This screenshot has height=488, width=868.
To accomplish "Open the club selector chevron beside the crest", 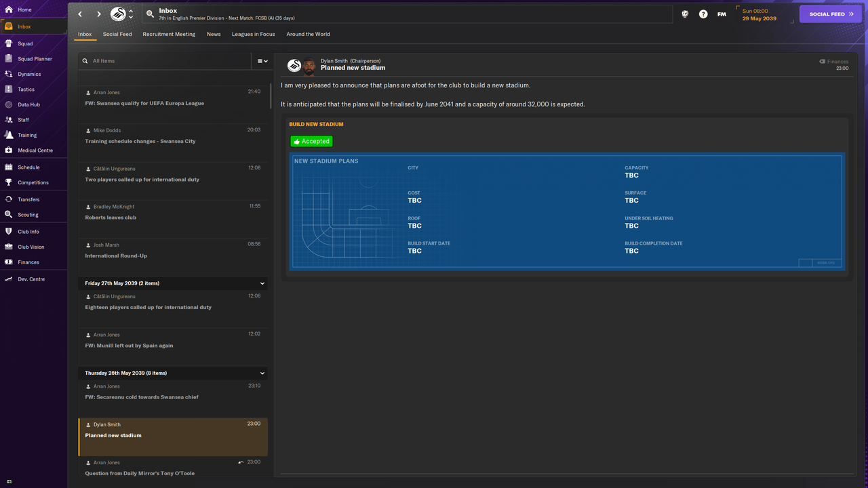I will (x=132, y=13).
